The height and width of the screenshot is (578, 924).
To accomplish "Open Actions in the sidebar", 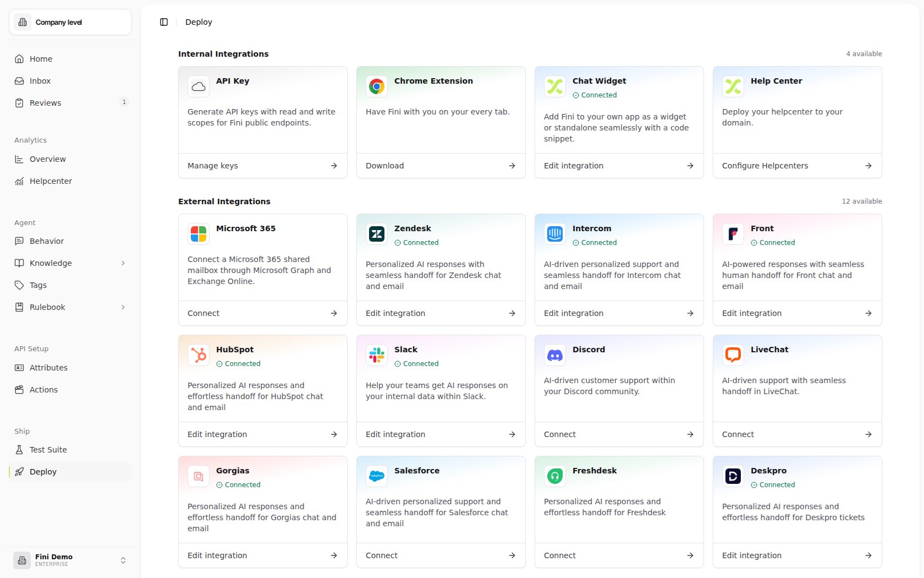I will click(x=70, y=390).
